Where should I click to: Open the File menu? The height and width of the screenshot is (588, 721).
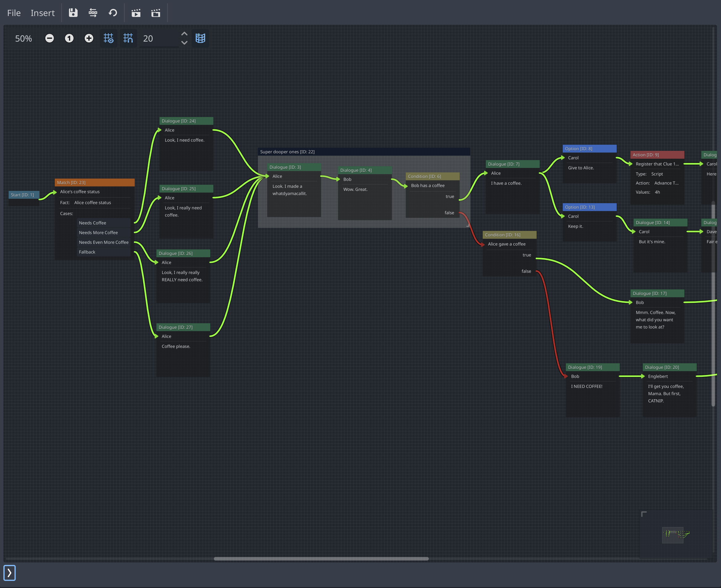pyautogui.click(x=14, y=13)
